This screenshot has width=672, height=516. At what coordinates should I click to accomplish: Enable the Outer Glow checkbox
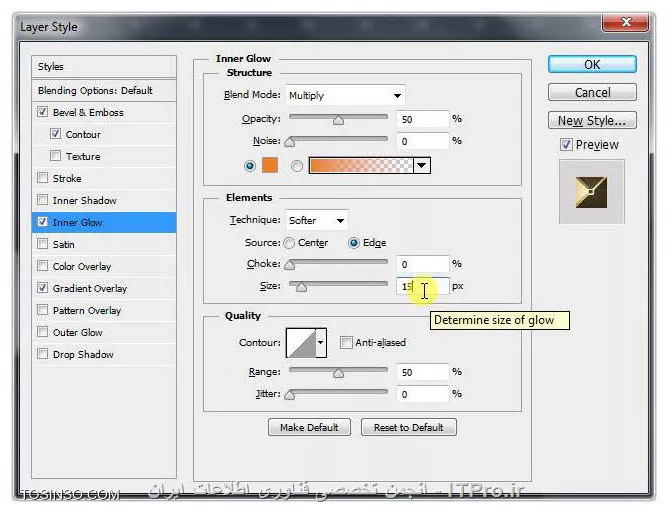pos(42,332)
